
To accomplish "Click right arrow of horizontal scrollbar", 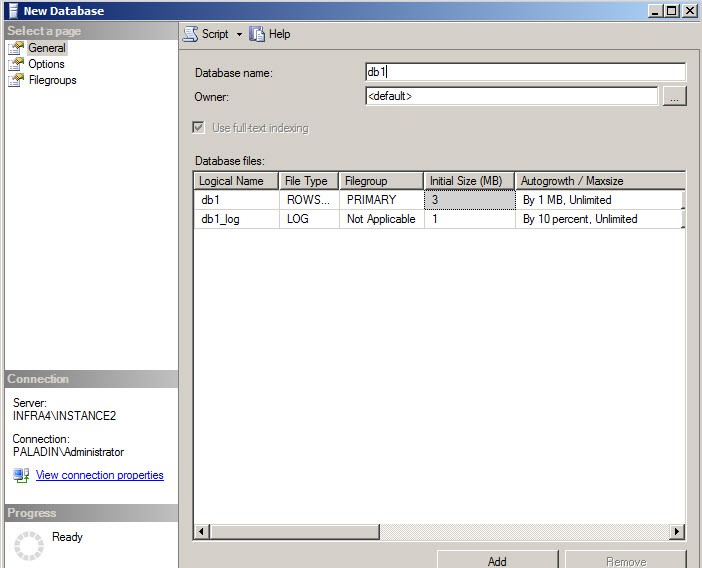I will point(676,531).
